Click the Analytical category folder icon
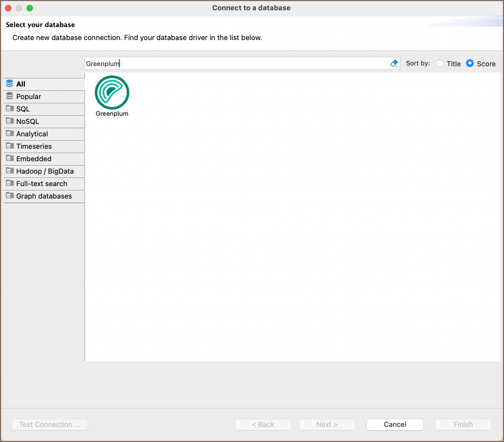The height and width of the screenshot is (442, 504). pyautogui.click(x=10, y=134)
